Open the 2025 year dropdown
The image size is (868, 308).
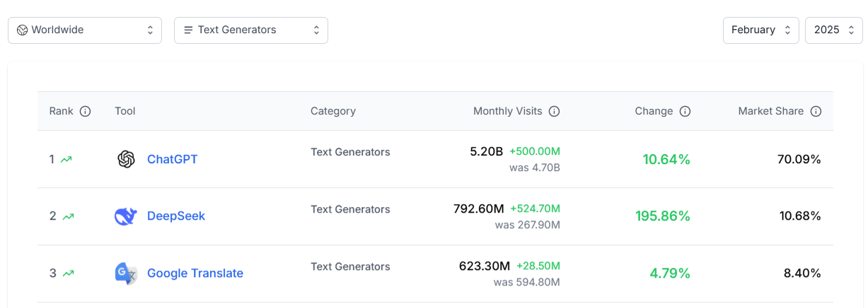point(834,30)
